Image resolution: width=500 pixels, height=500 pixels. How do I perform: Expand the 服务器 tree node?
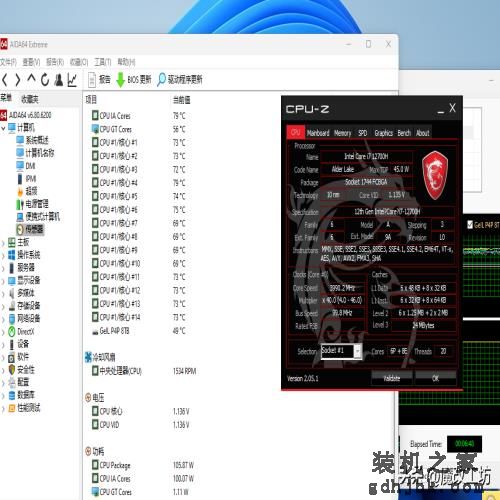click(x=3, y=268)
